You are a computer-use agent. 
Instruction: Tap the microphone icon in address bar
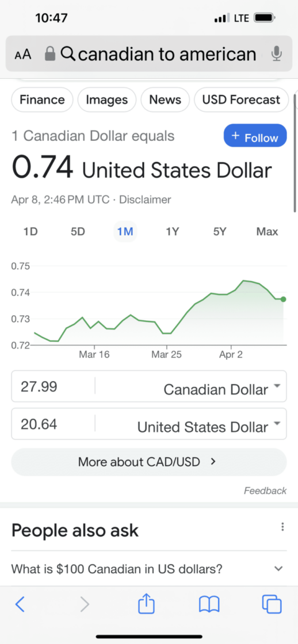277,54
